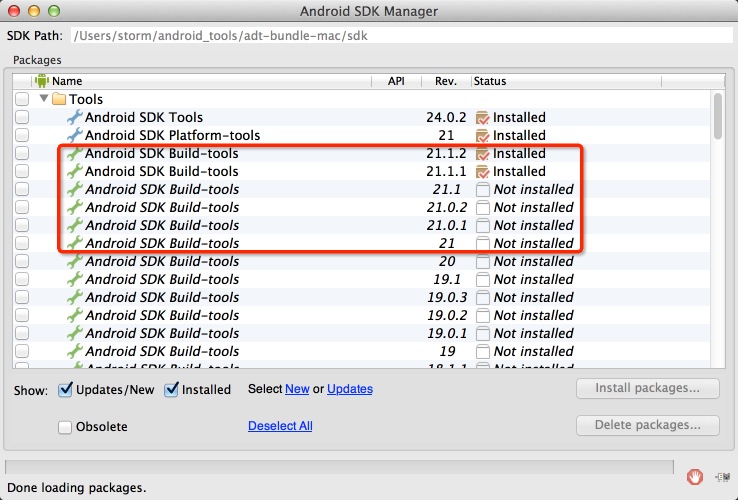Click the Build-tools 21.1.2 green wrench icon

coord(74,154)
